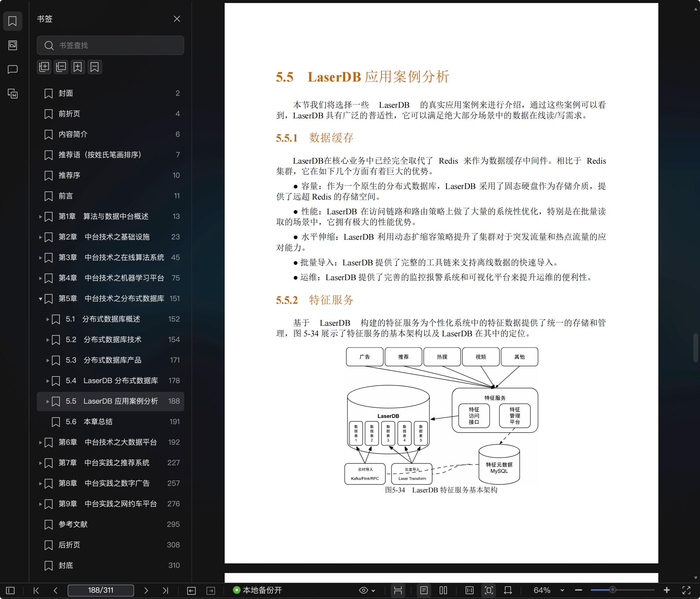Expand 5.1 分布式数据库概述 bookmark

[48, 319]
